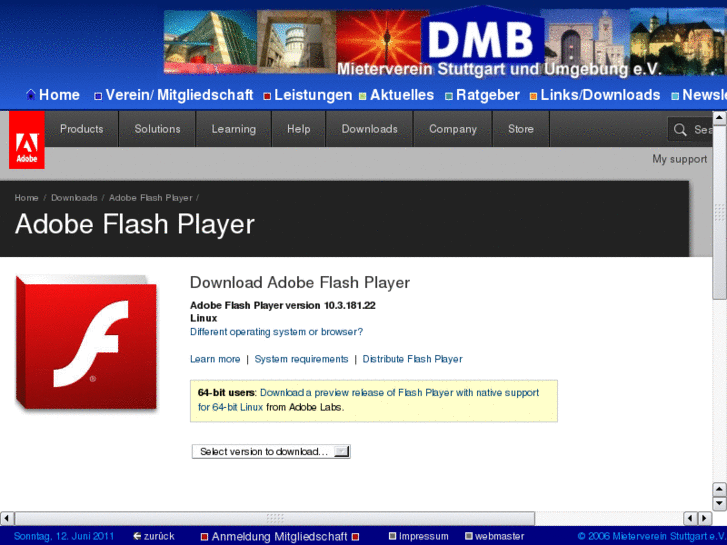Screen dimensions: 727x545
Task: Click the webmaster footer link
Action: (499, 536)
